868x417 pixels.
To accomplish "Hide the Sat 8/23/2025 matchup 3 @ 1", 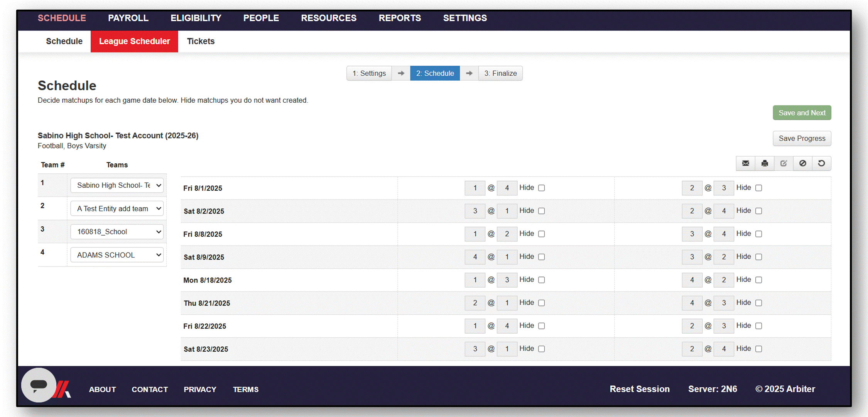I will pos(542,349).
